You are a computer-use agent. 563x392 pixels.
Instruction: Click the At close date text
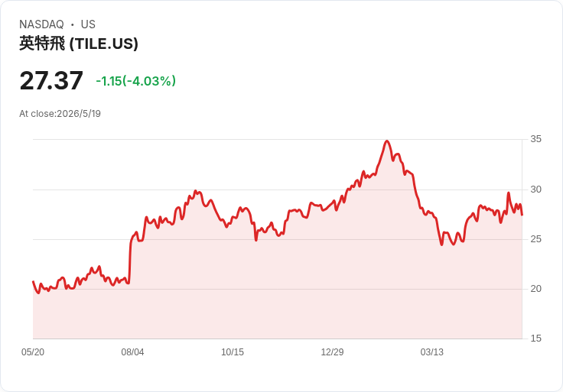[x=60, y=114]
